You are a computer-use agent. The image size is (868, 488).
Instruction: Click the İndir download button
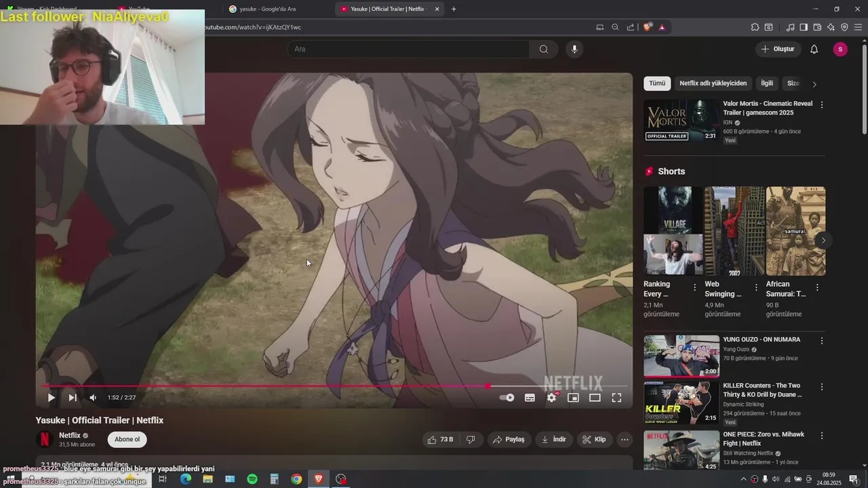click(x=553, y=439)
